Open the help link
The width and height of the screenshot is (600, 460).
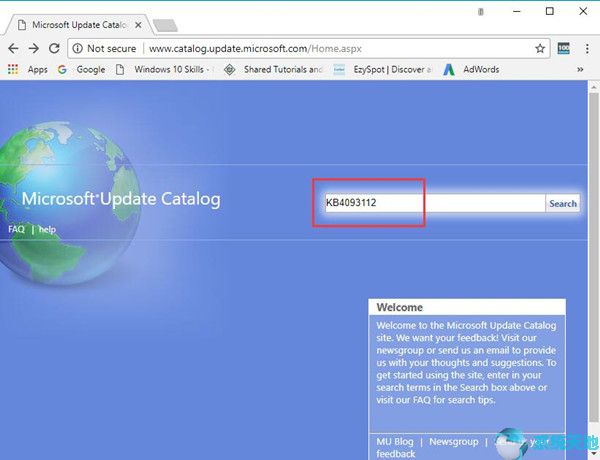coord(47,229)
